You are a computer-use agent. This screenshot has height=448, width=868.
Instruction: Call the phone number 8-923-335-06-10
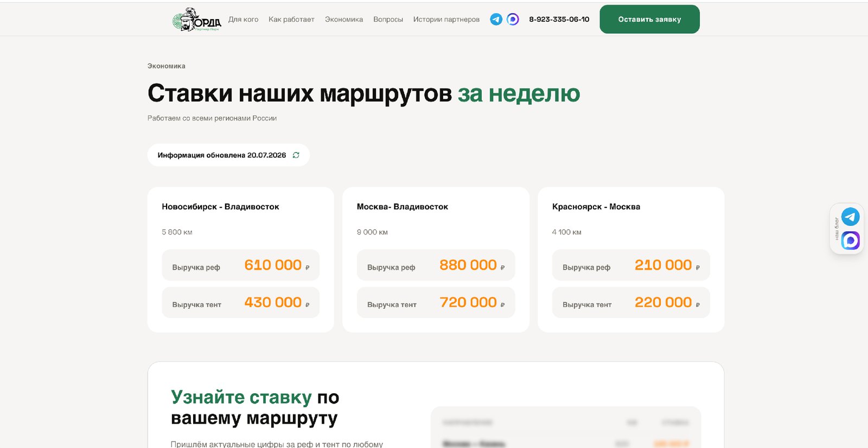click(x=559, y=20)
